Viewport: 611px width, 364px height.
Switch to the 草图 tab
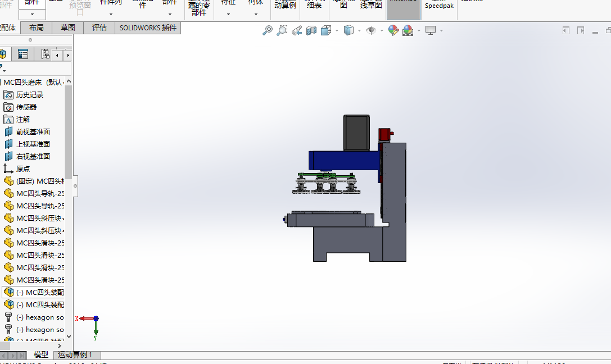68,28
